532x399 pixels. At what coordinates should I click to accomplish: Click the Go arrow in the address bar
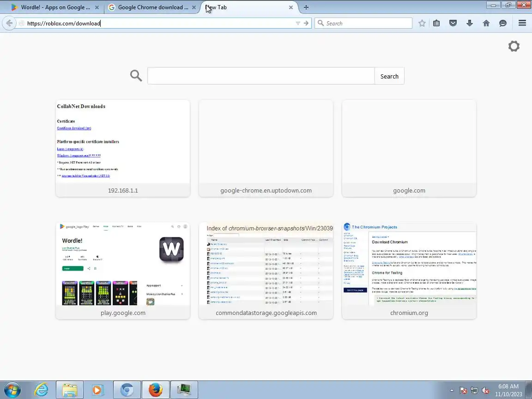[x=306, y=23]
